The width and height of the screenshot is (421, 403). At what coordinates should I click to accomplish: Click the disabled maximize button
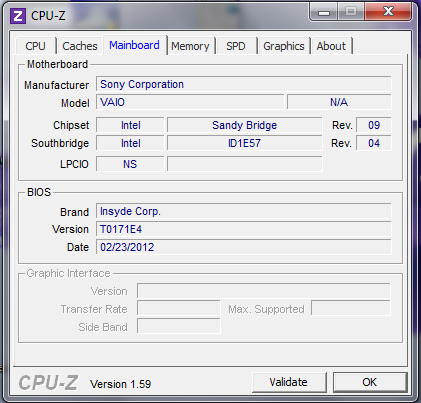tap(351, 12)
